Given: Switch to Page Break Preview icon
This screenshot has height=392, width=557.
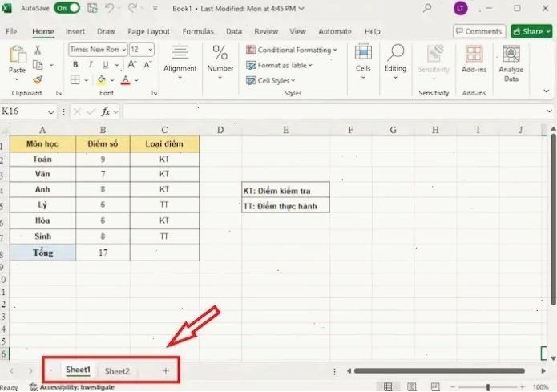Looking at the screenshot, I should tap(435, 386).
